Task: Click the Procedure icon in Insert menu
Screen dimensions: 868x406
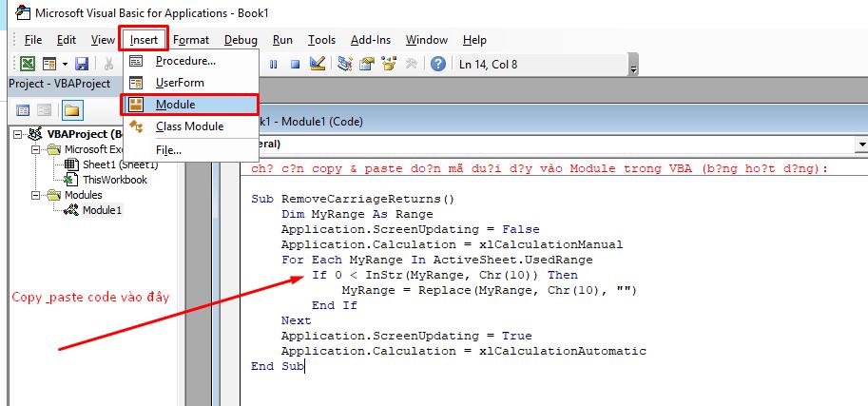Action: click(136, 61)
